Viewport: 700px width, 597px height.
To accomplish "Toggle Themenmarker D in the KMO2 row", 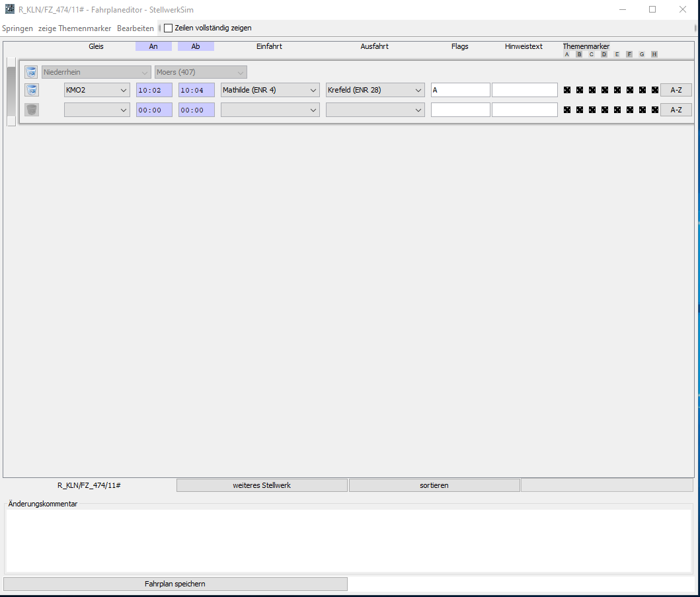I will [x=605, y=90].
